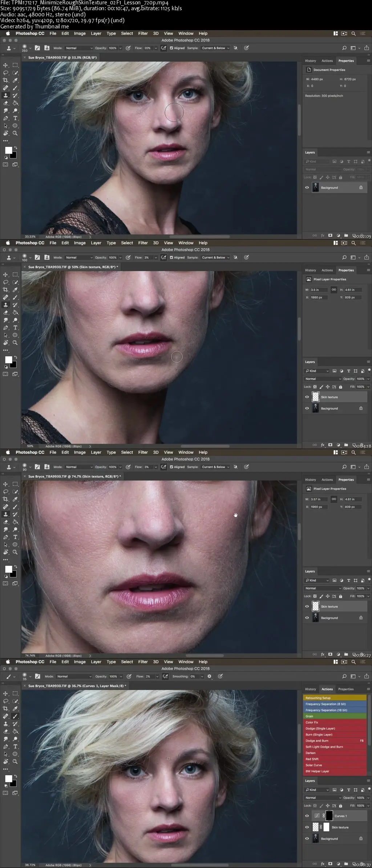372x868 pixels.
Task: Select Type tool in the 33.3% zoom frame
Action: tap(15, 118)
